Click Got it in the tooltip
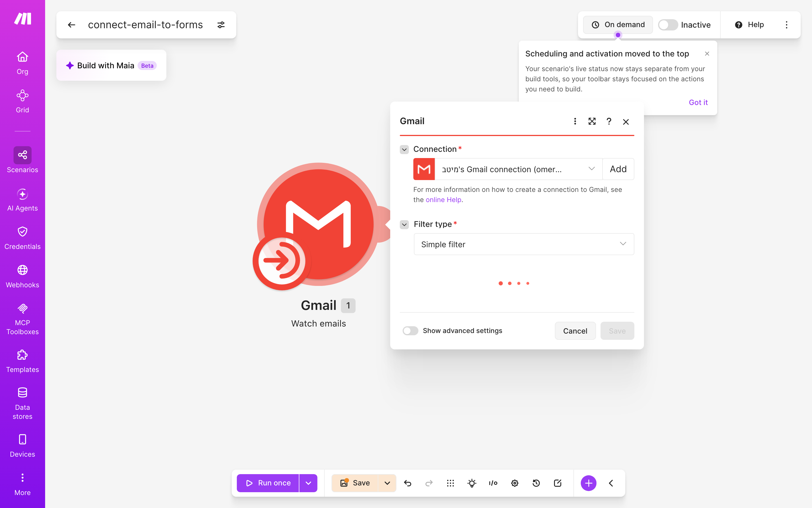This screenshot has height=508, width=812. click(698, 102)
